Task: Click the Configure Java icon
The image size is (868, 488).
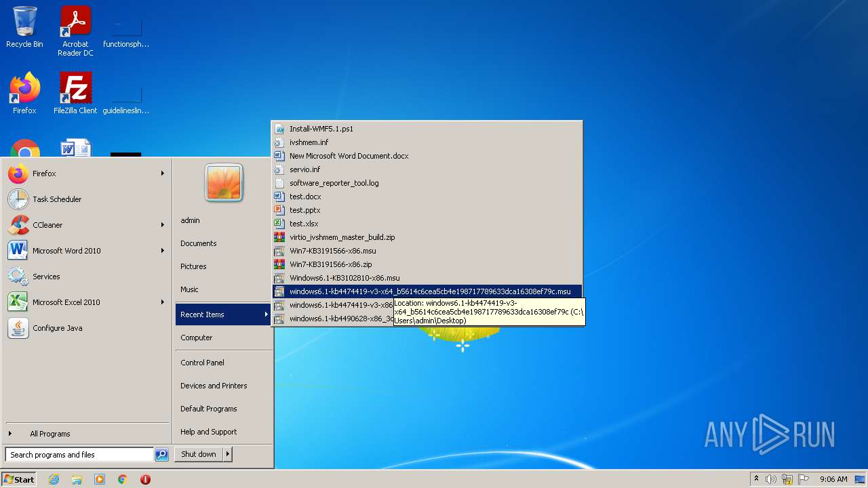Action: (x=18, y=328)
